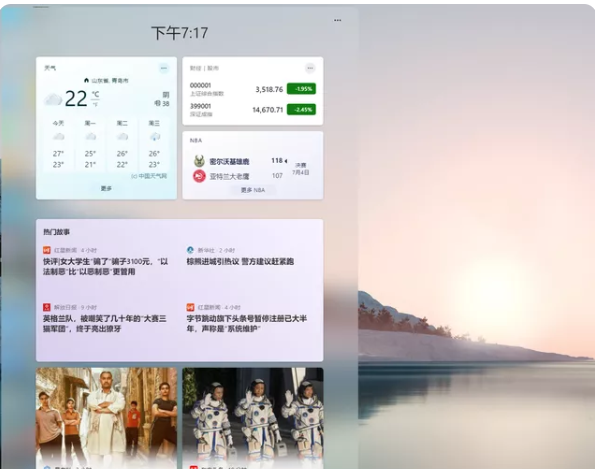595x469 pixels.
Task: Click the 红星新闻 icon above the 字节跳动 headline
Action: pos(190,307)
